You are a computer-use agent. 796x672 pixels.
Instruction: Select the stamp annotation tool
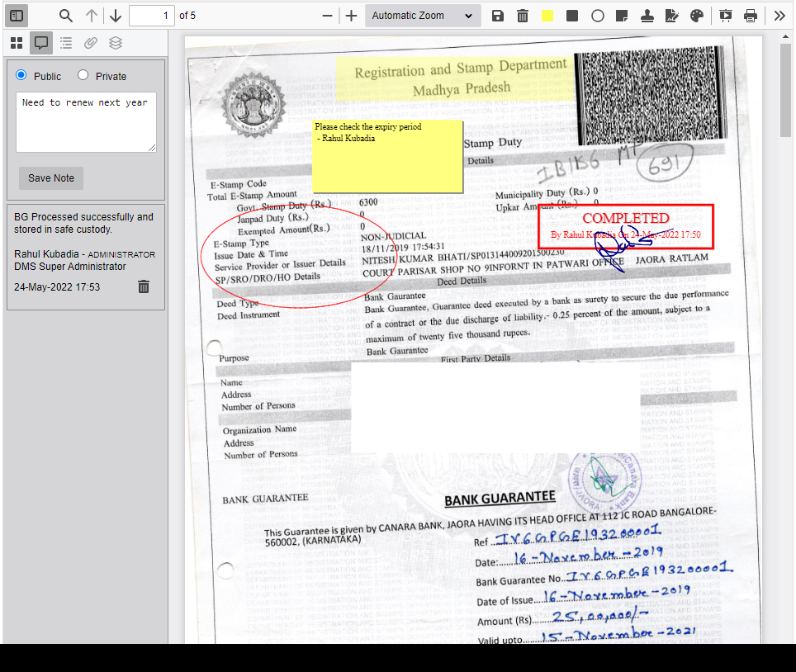647,15
